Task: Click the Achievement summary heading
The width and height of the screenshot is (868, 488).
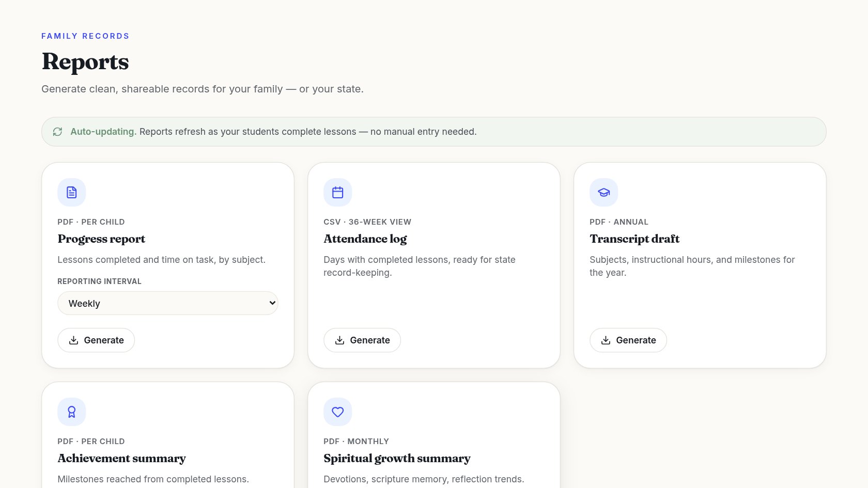Action: [x=121, y=459]
